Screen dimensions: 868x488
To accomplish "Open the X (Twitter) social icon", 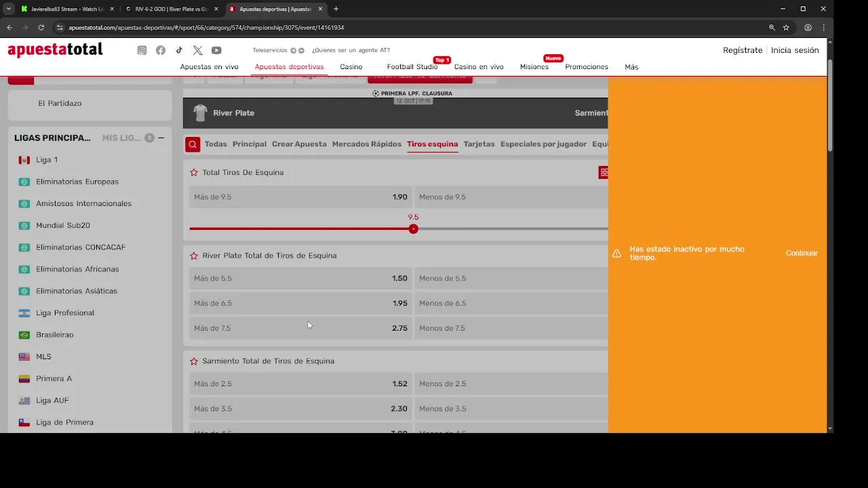I will 197,50.
